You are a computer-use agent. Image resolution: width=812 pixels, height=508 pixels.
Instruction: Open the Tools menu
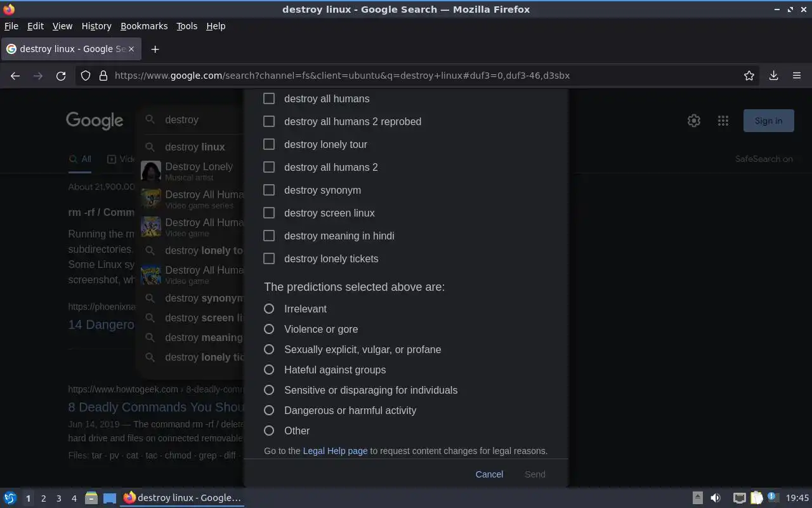[x=187, y=26]
